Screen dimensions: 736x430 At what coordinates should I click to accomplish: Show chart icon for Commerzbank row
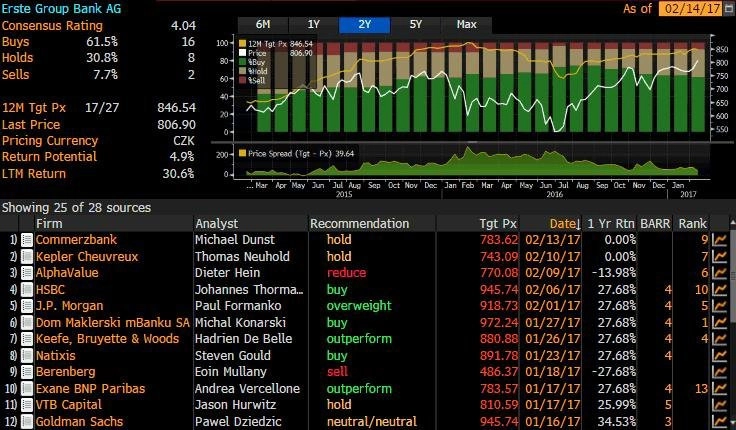pyautogui.click(x=720, y=240)
